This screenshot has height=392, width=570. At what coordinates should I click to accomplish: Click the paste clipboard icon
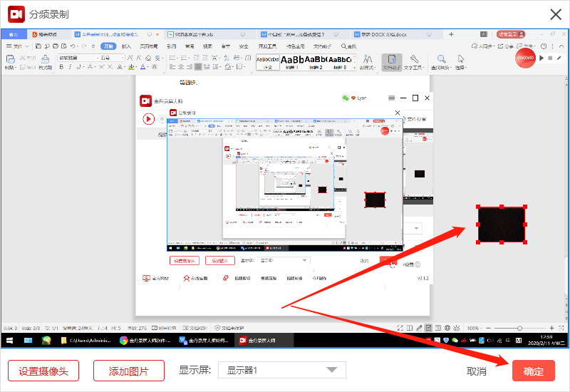click(10, 59)
